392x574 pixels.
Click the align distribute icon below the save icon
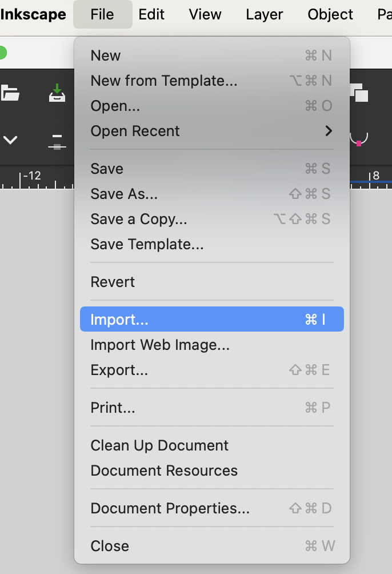57,142
